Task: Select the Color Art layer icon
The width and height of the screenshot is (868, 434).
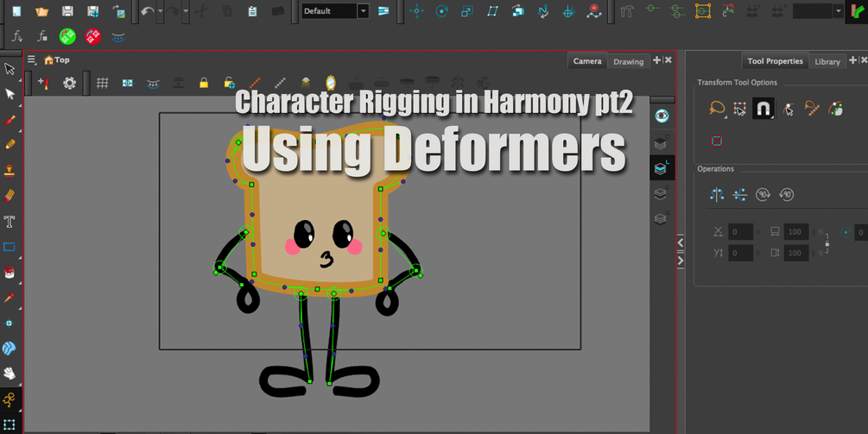Action: tap(661, 193)
